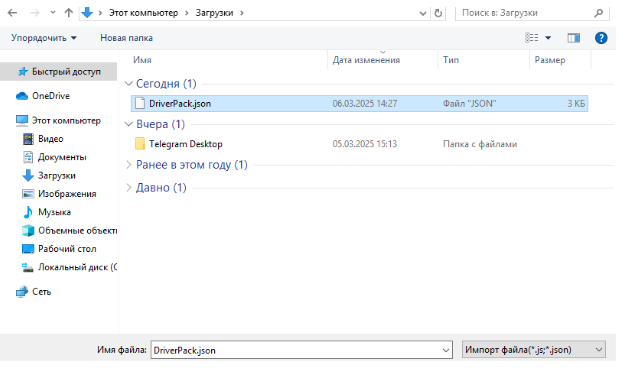Image resolution: width=625 pixels, height=371 pixels.
Task: Expand the 'Давно (1)' group
Action: (x=128, y=188)
